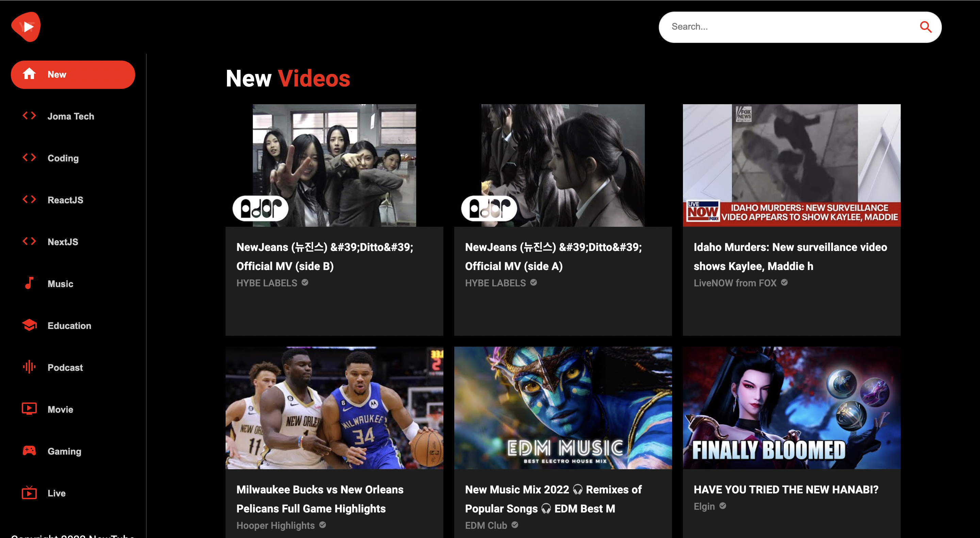Open Idaho Murders video title
This screenshot has width=980, height=538.
pyautogui.click(x=790, y=256)
